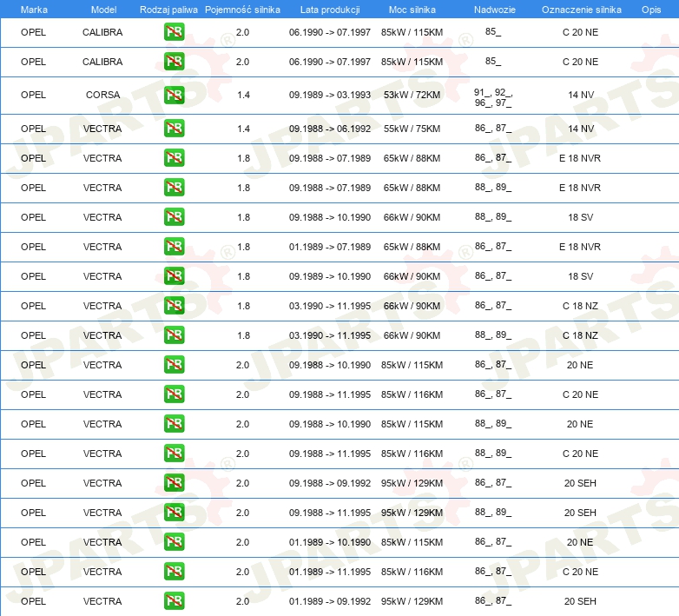
Task: Select 20 SEH code in the 09.1988 -> 11.1995 row
Action: pyautogui.click(x=580, y=513)
